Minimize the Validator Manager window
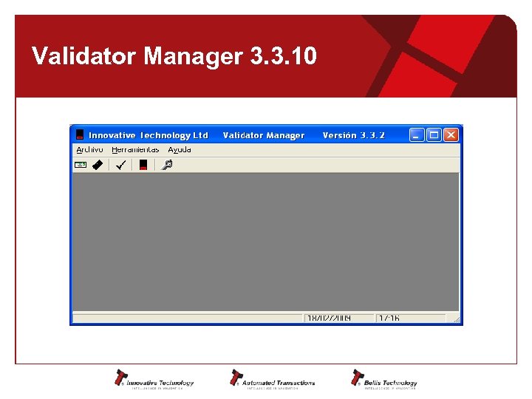 pyautogui.click(x=416, y=135)
